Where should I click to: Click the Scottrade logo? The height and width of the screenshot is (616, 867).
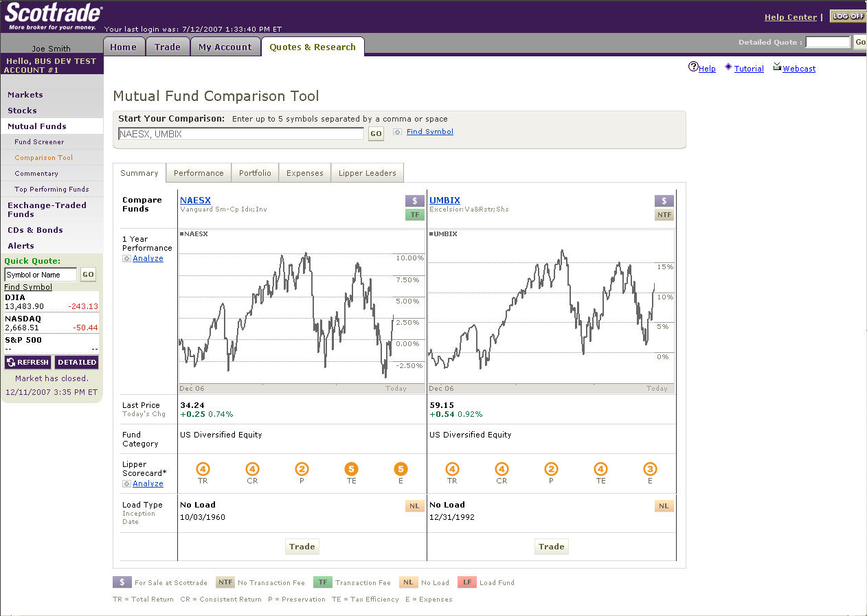(54, 17)
